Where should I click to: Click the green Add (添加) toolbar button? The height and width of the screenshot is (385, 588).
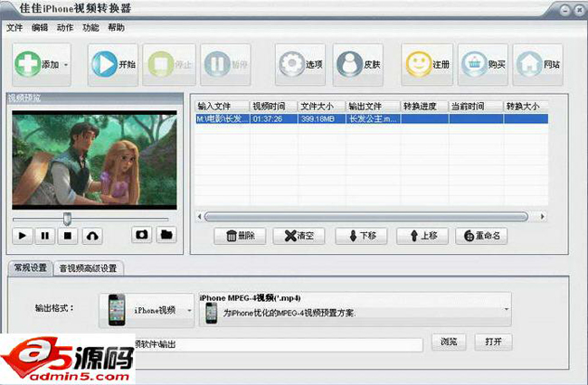coord(42,64)
